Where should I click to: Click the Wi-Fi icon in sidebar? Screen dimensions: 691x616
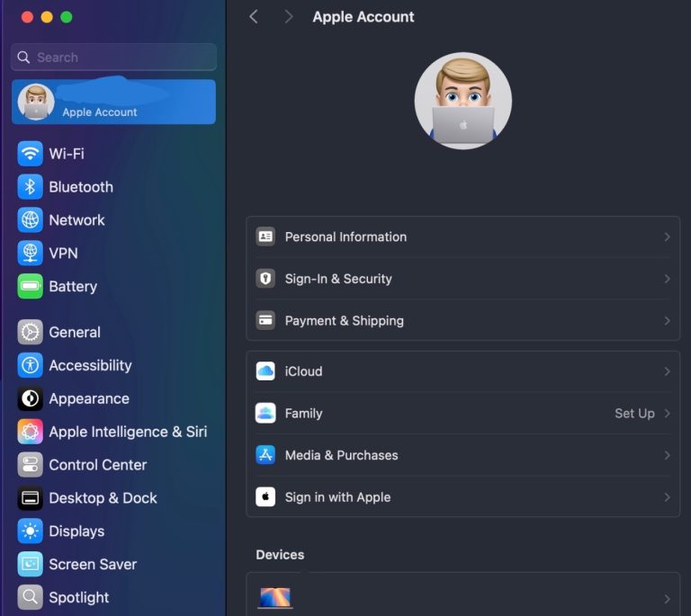31,154
